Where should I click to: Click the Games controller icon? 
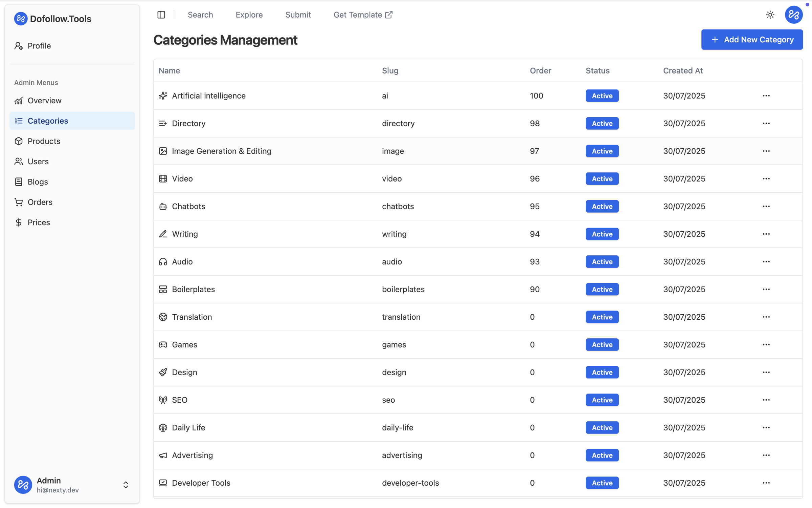(x=163, y=345)
